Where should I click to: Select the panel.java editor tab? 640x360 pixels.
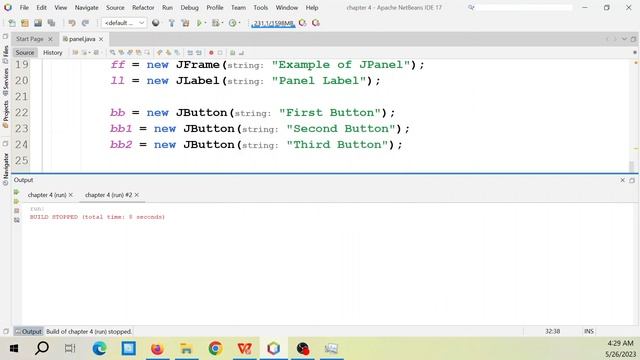coord(81,39)
